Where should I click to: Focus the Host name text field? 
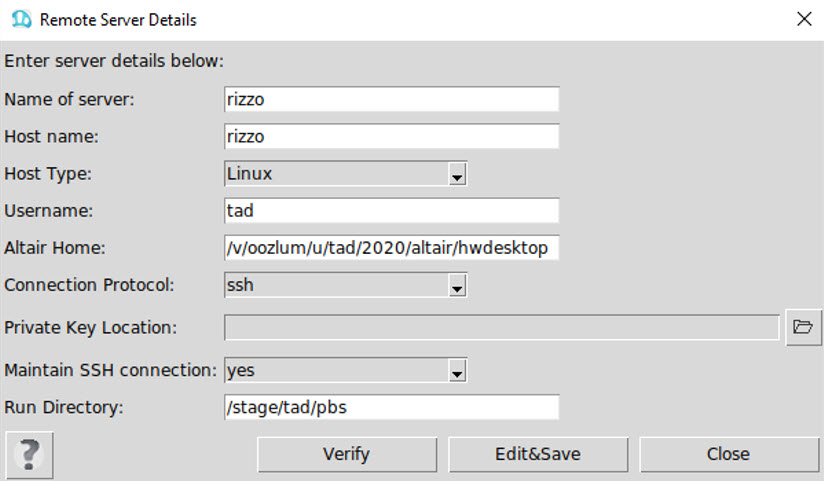coord(392,137)
